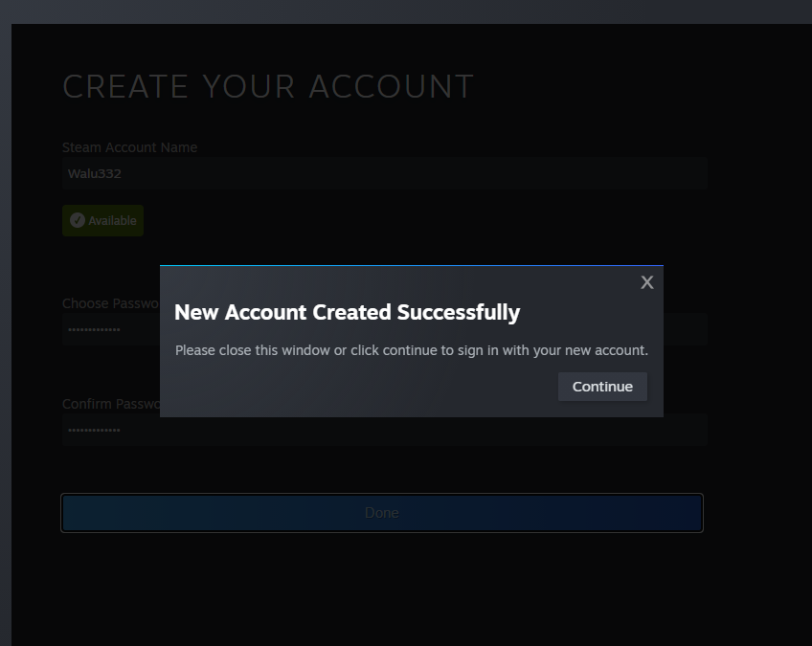Focus the Steam Account Name input field
Viewport: 812px width, 646px height.
click(385, 173)
